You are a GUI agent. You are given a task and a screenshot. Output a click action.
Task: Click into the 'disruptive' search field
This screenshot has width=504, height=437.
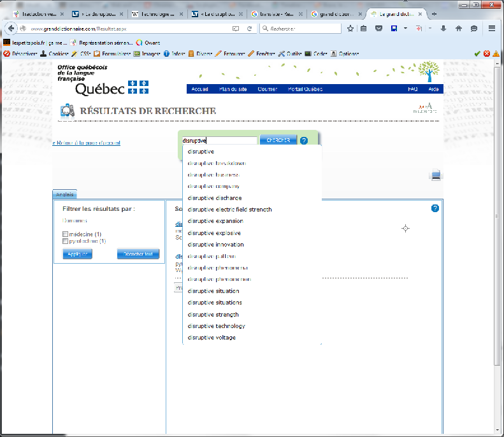(x=220, y=140)
